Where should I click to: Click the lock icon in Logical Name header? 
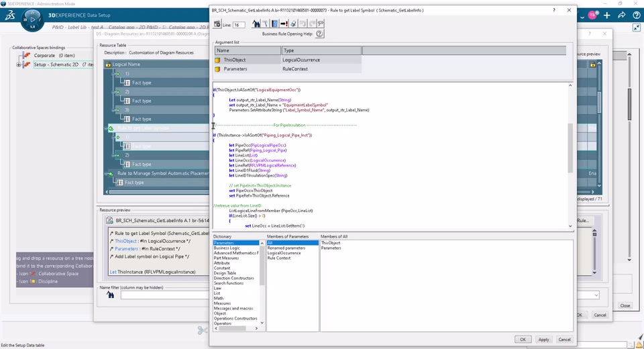click(109, 64)
